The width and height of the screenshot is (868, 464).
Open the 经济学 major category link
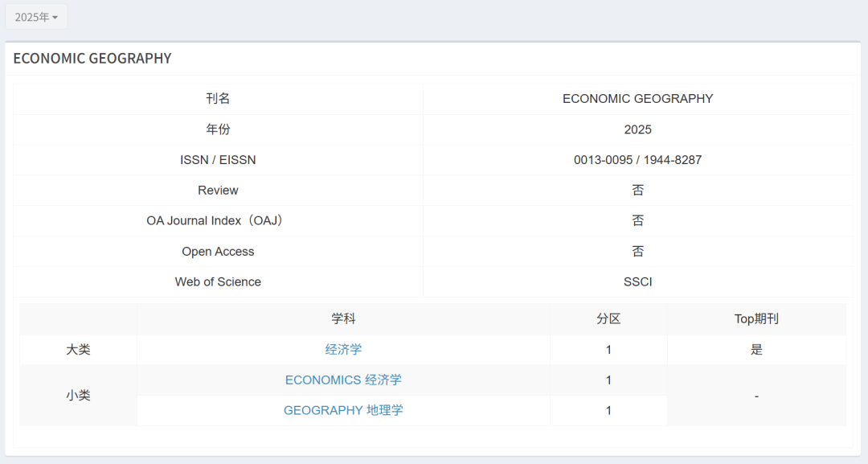click(x=343, y=350)
